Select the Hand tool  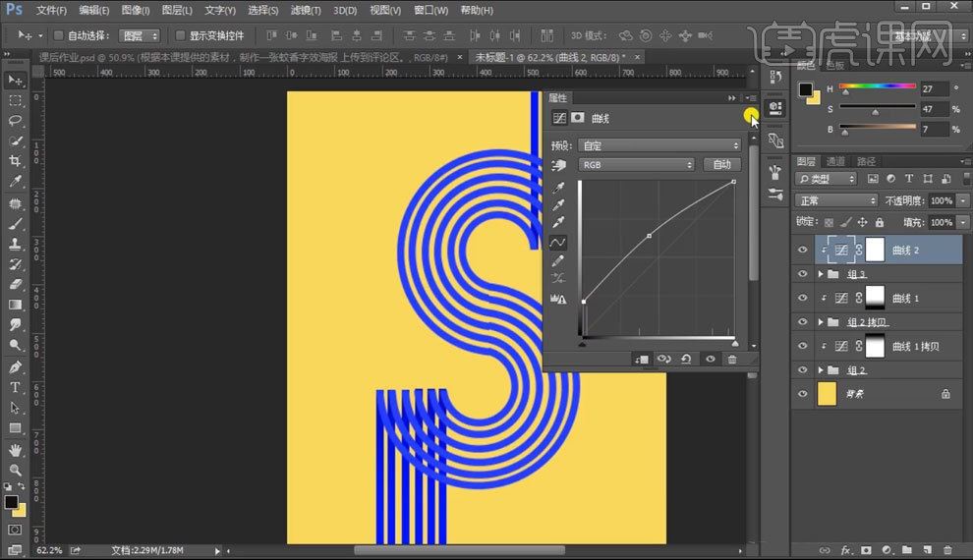(x=15, y=450)
